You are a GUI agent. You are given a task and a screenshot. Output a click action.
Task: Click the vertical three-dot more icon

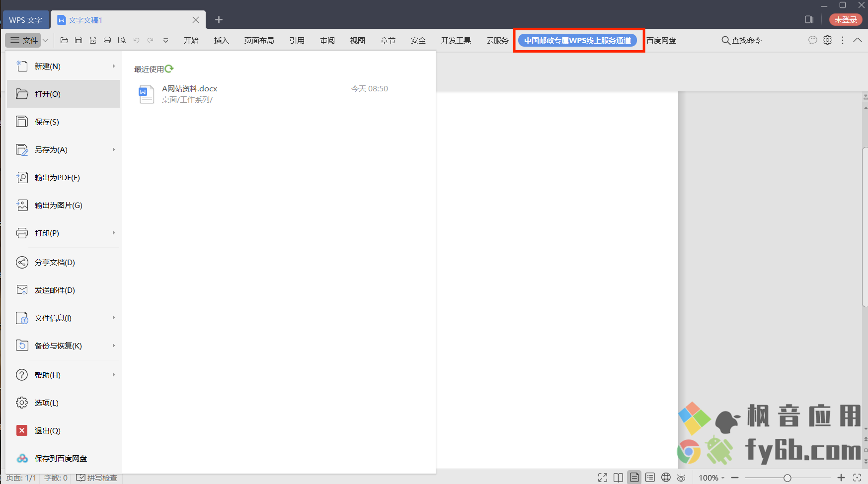(x=842, y=40)
